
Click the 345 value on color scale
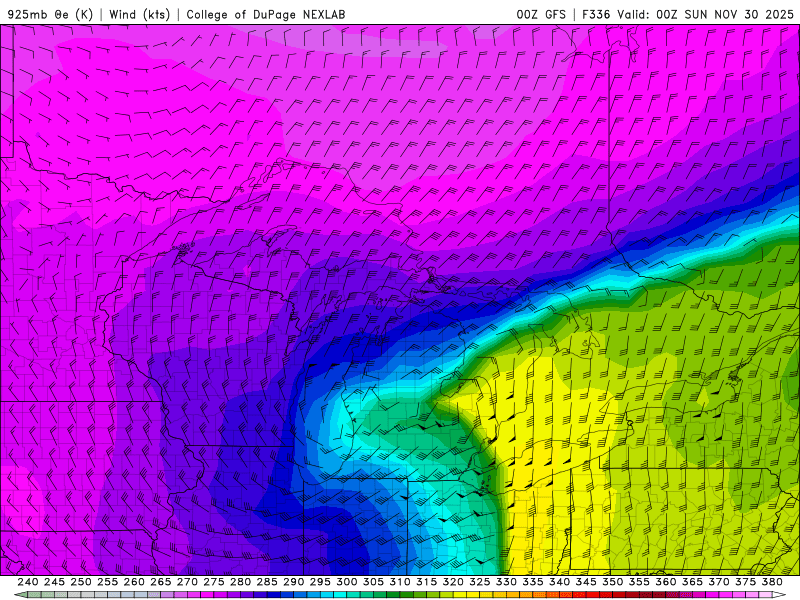tap(586, 582)
